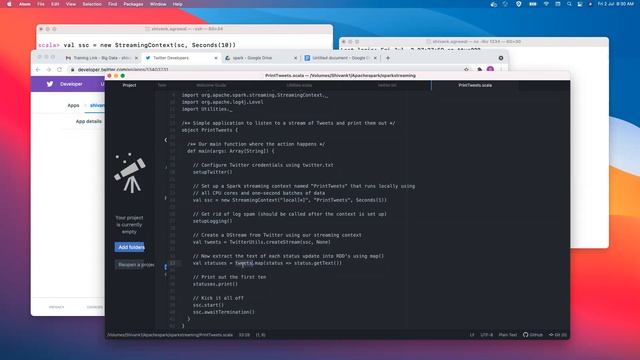Click the statuses.print() code line

pos(215,284)
